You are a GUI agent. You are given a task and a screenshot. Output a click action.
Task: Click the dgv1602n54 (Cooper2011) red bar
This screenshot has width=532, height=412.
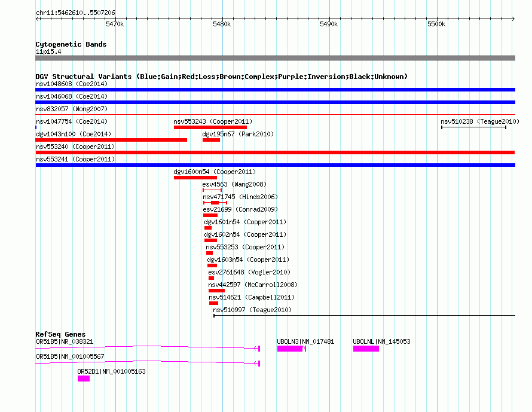(x=210, y=240)
